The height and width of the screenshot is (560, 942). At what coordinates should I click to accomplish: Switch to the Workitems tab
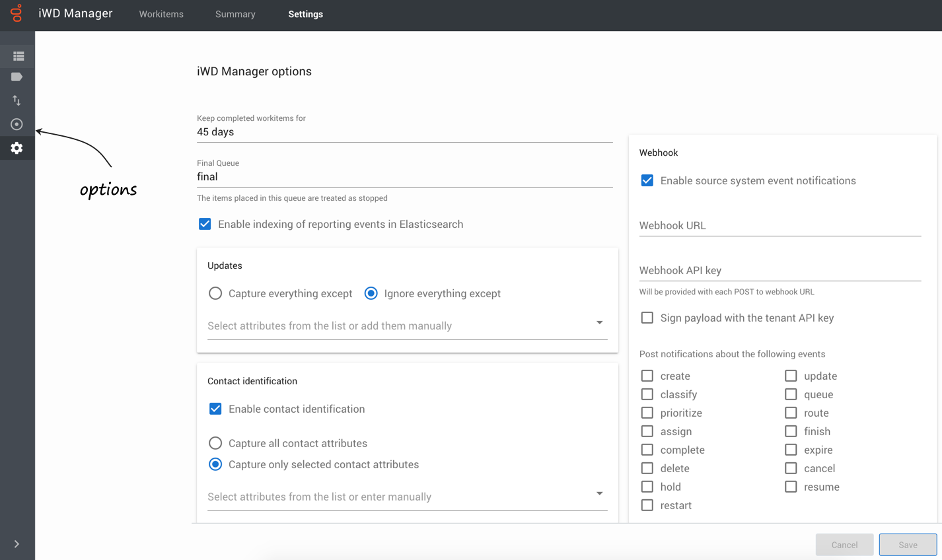click(x=161, y=14)
